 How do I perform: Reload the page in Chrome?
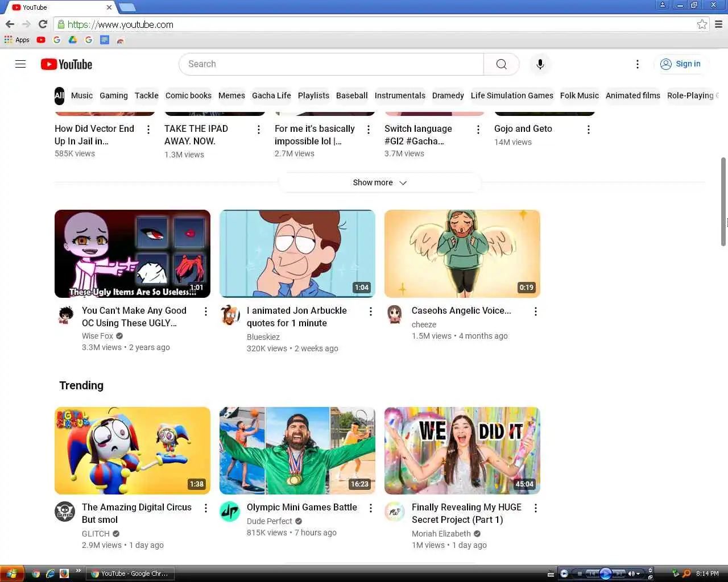(x=43, y=24)
